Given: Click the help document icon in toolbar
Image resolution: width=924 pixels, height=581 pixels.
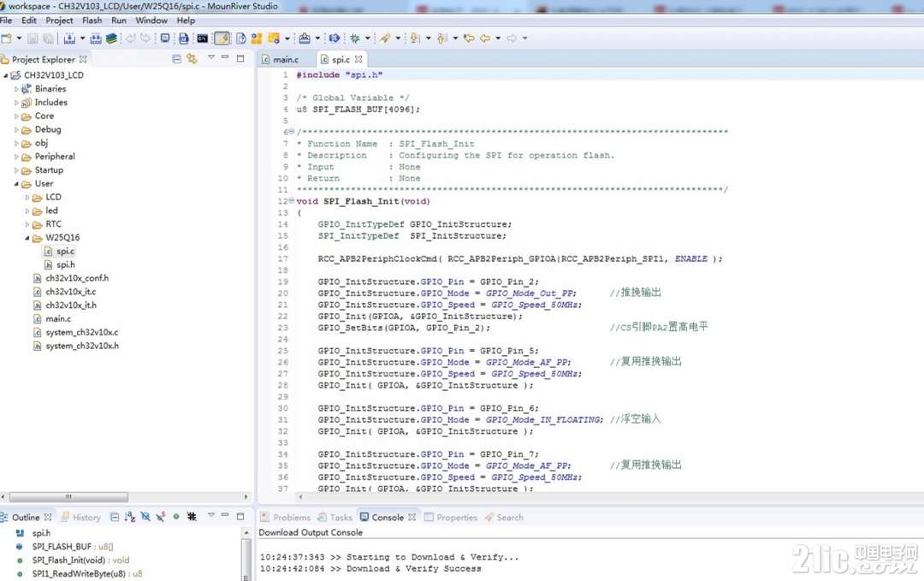Looking at the screenshot, I should pos(241,39).
